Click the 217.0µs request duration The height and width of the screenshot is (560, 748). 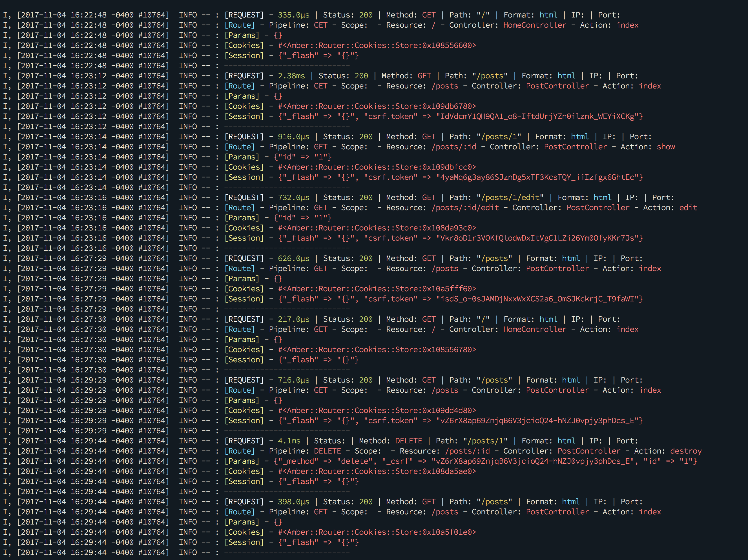[293, 319]
